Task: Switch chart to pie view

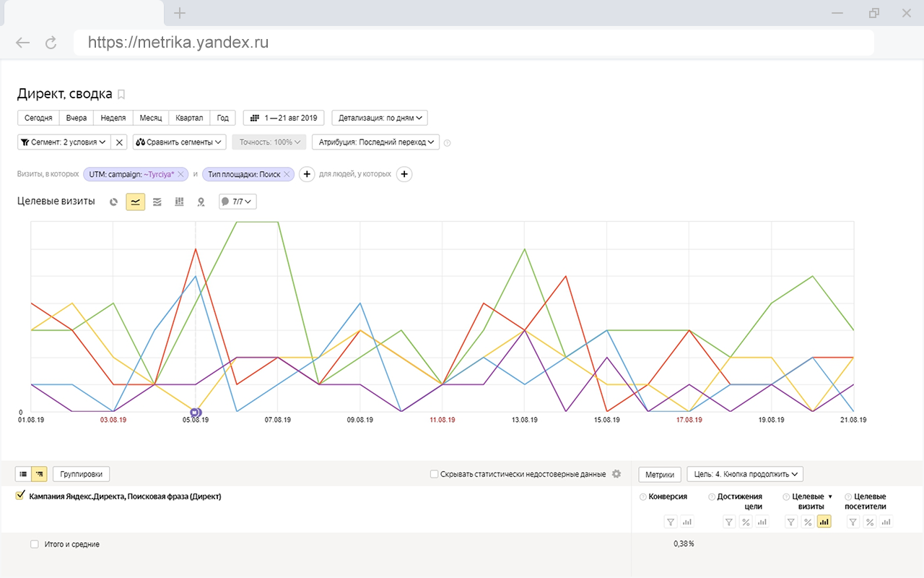Action: click(x=114, y=202)
